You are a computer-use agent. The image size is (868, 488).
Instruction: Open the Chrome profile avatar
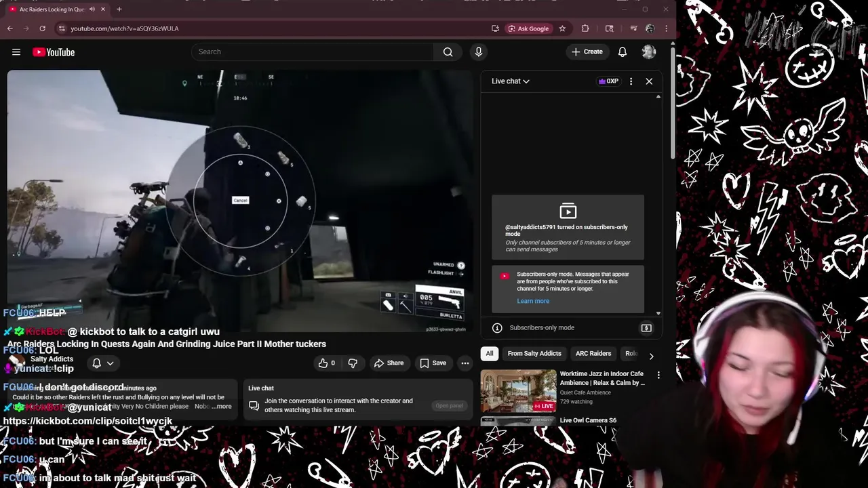point(650,28)
